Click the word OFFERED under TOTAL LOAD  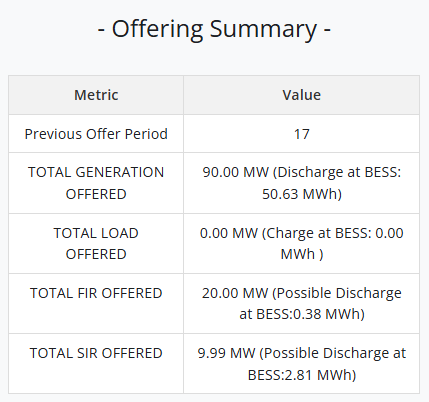(x=96, y=254)
